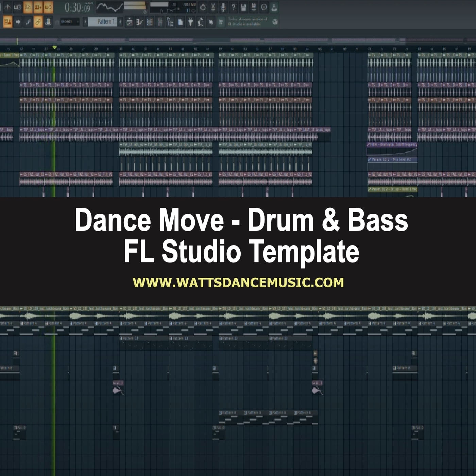Select the Filter Cutoff frequency automation clip
Screen dimensions: 476x476
[x=392, y=148]
